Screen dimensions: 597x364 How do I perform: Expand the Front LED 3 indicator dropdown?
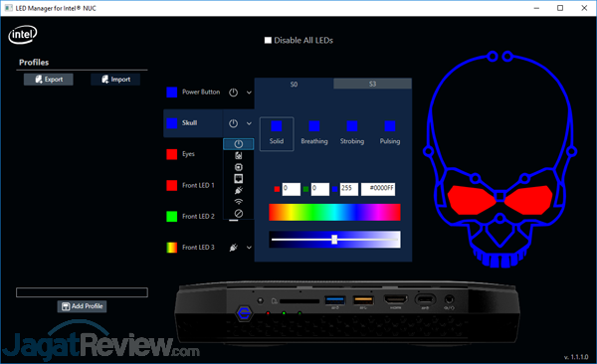tap(249, 248)
